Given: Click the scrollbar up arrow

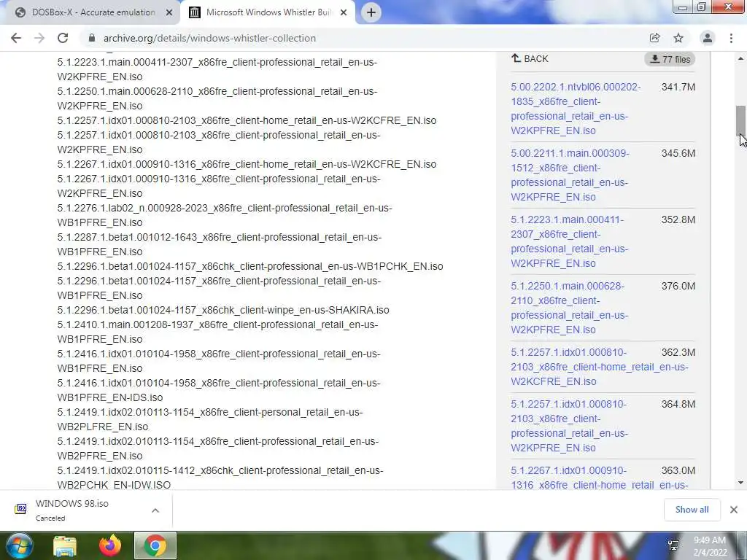Looking at the screenshot, I should 740,58.
